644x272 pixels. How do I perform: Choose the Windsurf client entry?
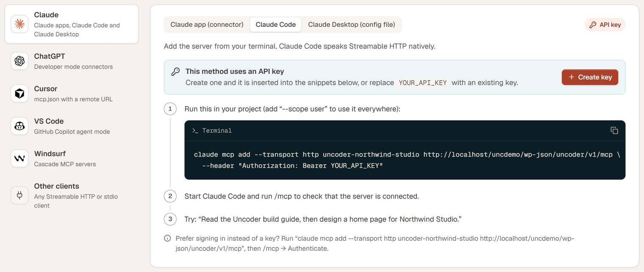72,158
